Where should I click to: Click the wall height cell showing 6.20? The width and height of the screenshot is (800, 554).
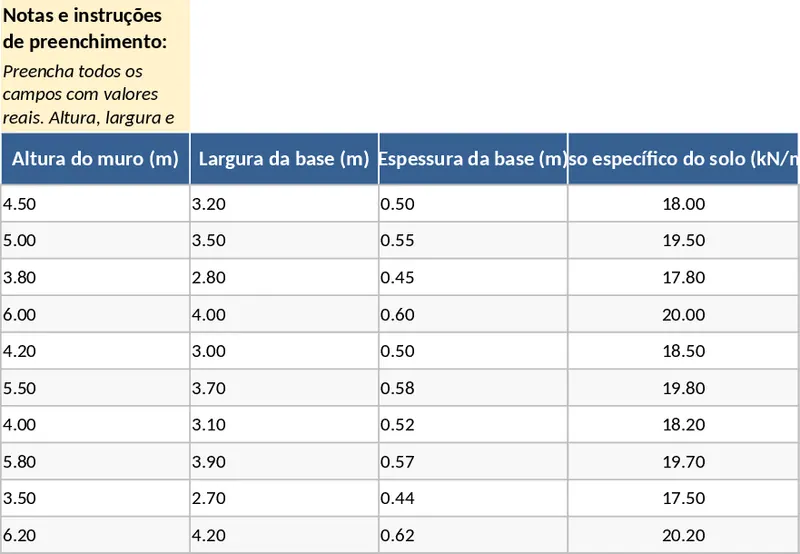pyautogui.click(x=95, y=535)
